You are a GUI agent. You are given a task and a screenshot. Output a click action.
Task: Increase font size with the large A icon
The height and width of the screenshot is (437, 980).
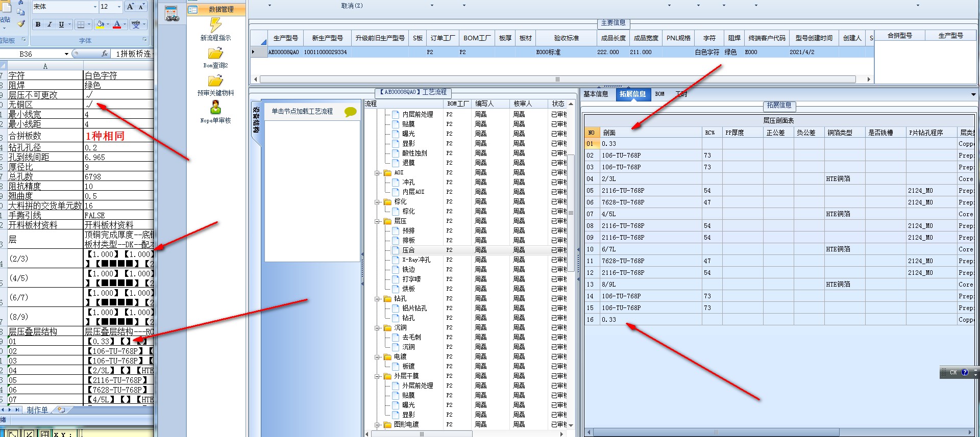(130, 7)
